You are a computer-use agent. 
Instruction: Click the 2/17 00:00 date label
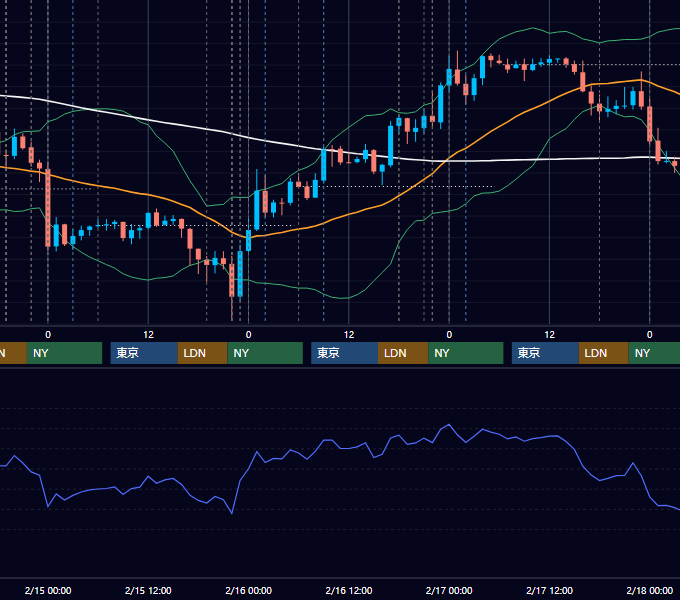pos(449,590)
